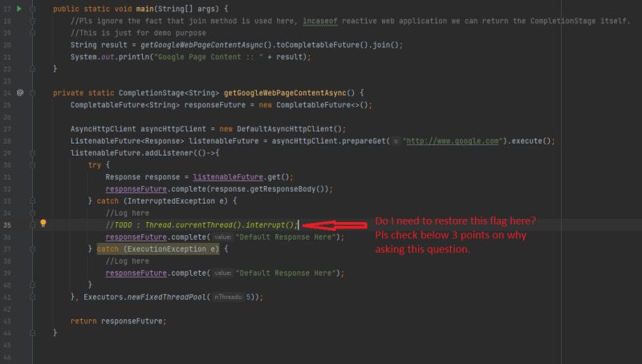Click the "nThreads:" inlay hint on line 41
The image size is (642, 364).
(228, 297)
